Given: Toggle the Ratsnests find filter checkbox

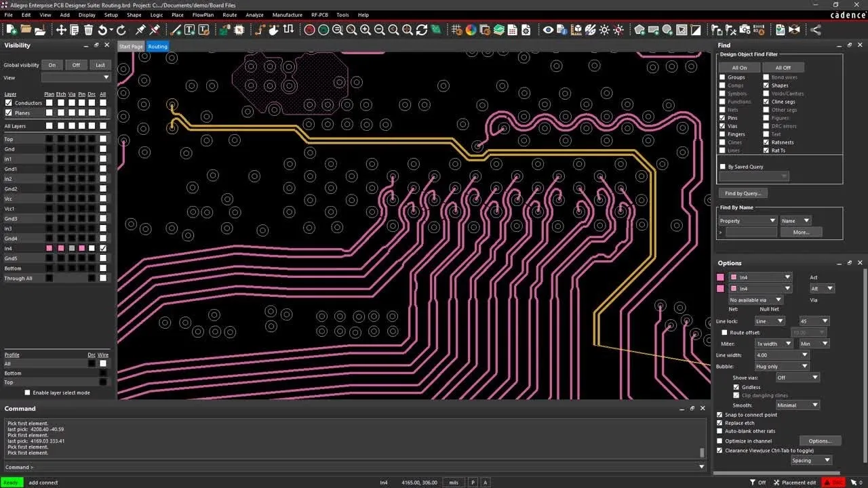Looking at the screenshot, I should coord(766,142).
